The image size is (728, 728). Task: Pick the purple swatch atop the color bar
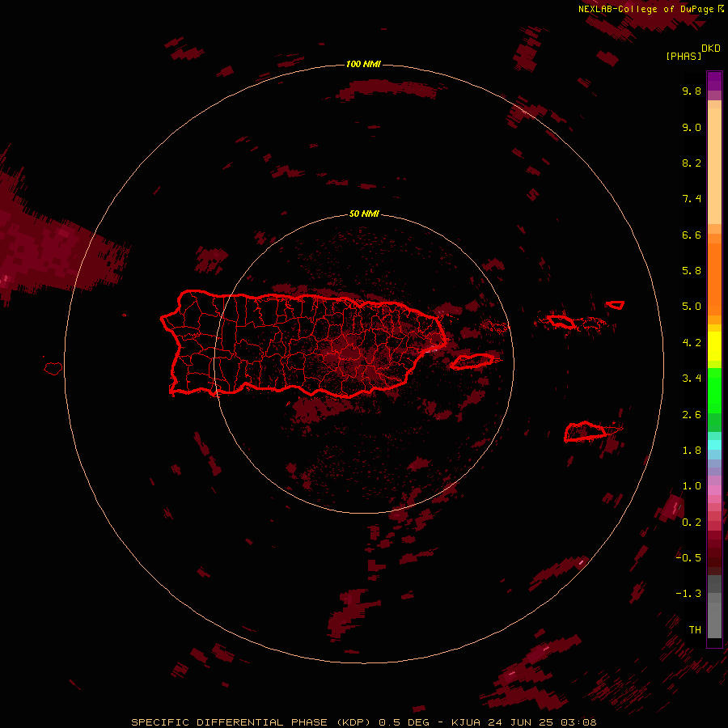pyautogui.click(x=714, y=81)
